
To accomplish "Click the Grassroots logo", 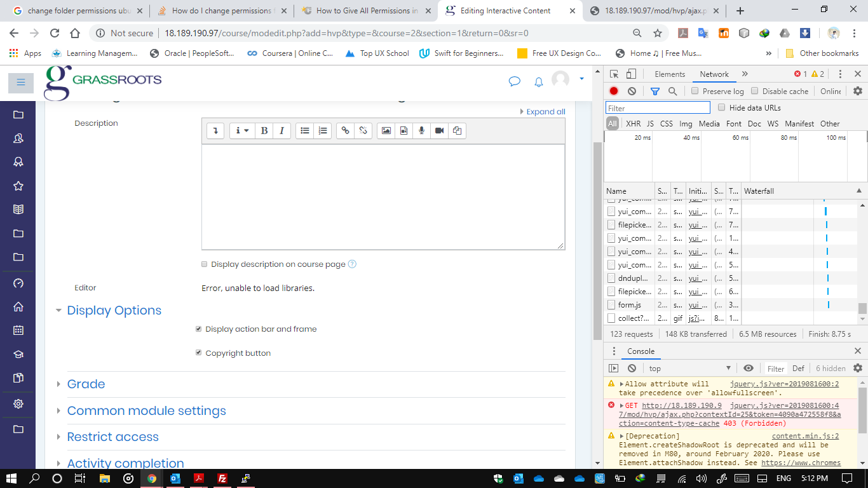I will pyautogui.click(x=102, y=83).
